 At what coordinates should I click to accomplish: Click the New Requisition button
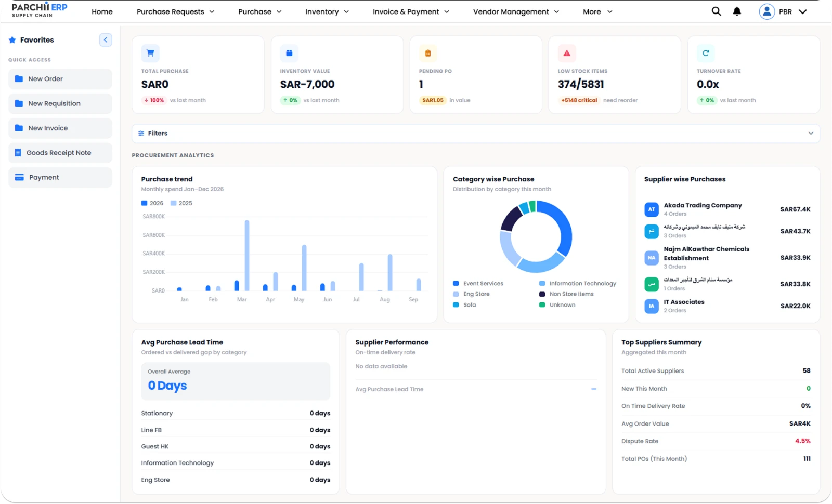click(60, 103)
